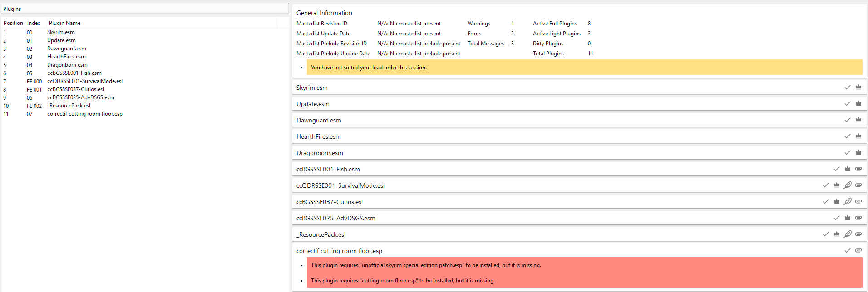Click the master crown icon on HearthFires.esm card

[x=858, y=136]
